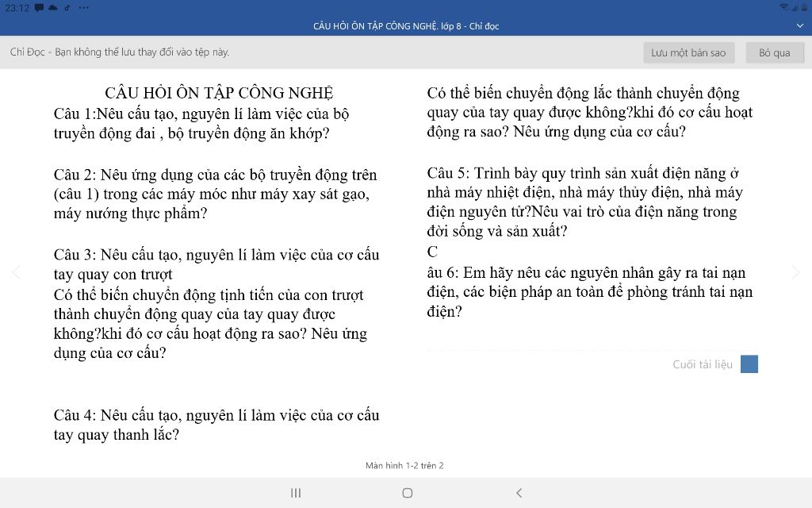Click the 'Câu 1' question text
Screen dimensions: 812x508
(201, 123)
